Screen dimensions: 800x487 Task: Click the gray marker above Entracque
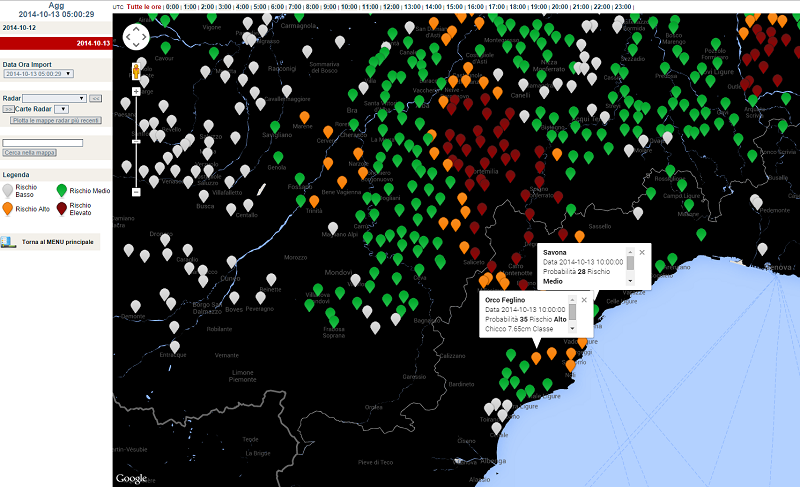[x=174, y=347]
